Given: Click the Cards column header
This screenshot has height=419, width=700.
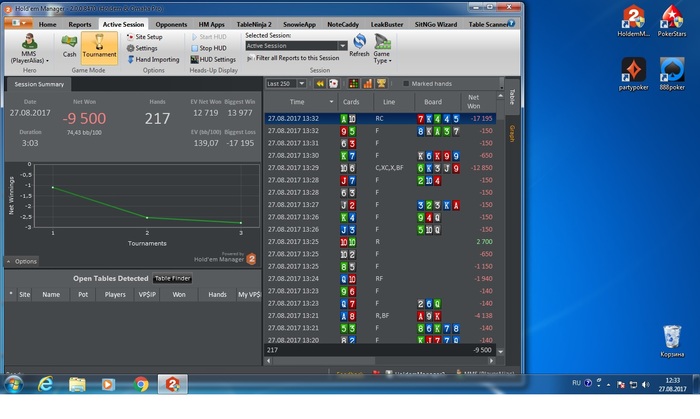Looking at the screenshot, I should (351, 102).
